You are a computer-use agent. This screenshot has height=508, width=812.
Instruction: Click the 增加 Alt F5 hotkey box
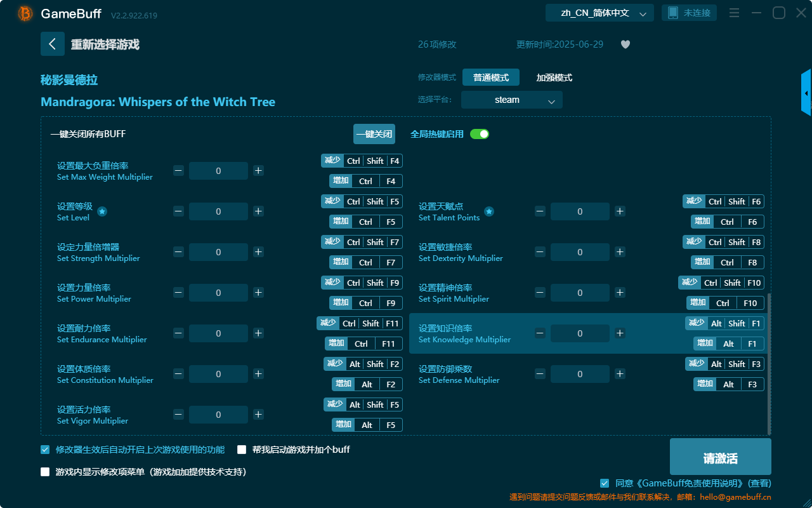pos(367,425)
